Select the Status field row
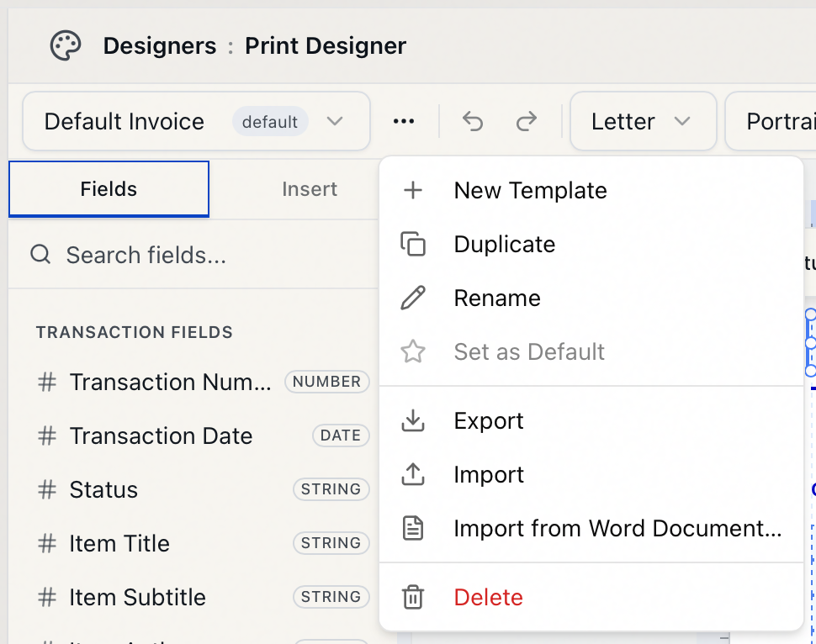The image size is (816, 644). pos(203,489)
